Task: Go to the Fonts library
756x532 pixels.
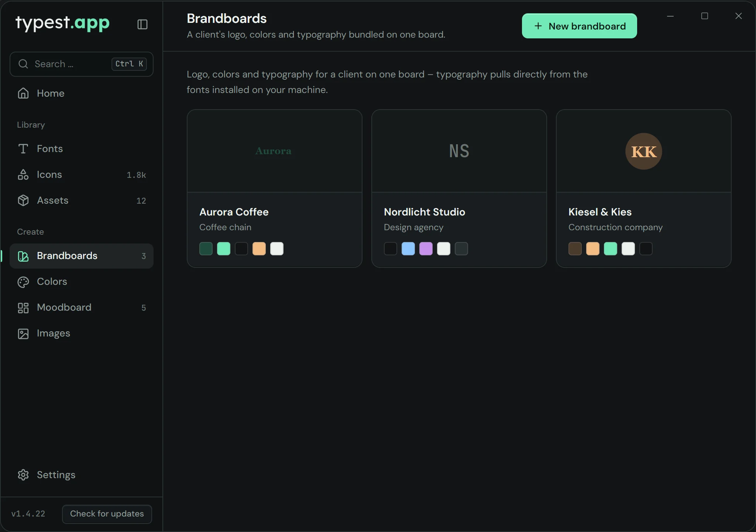Action: click(x=82, y=149)
